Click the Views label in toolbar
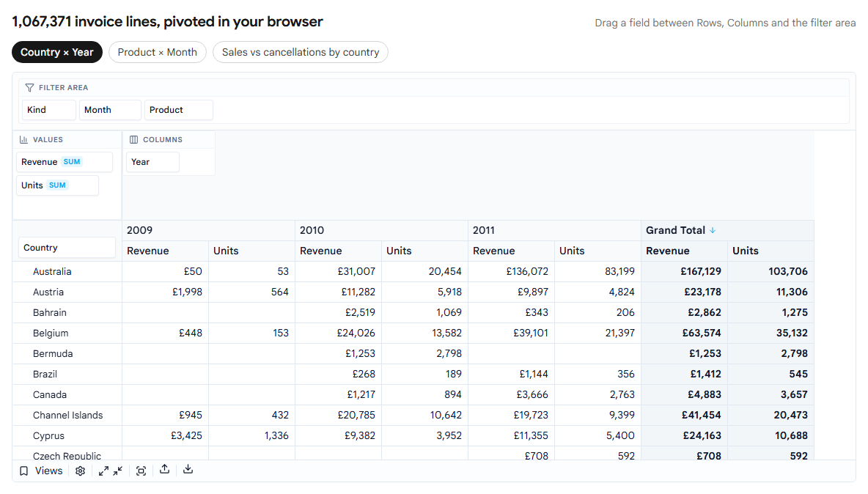 coord(48,471)
